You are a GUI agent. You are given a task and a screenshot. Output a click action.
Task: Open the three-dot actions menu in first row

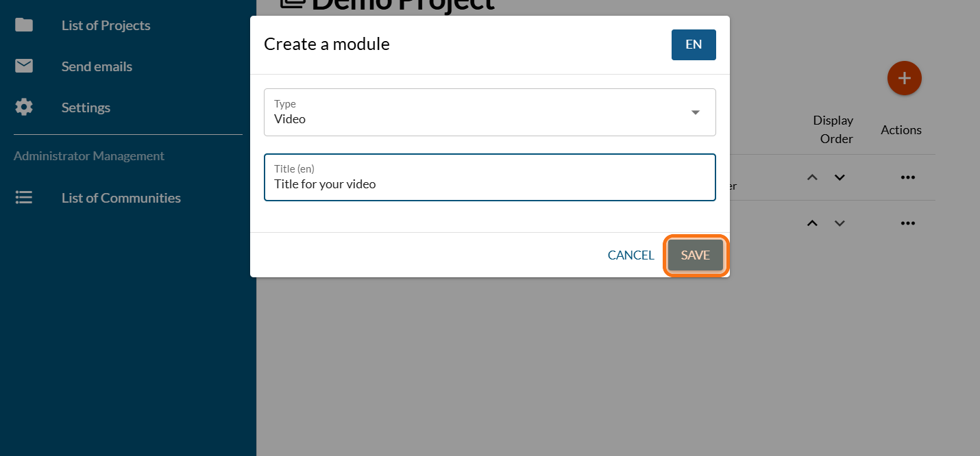(x=908, y=177)
